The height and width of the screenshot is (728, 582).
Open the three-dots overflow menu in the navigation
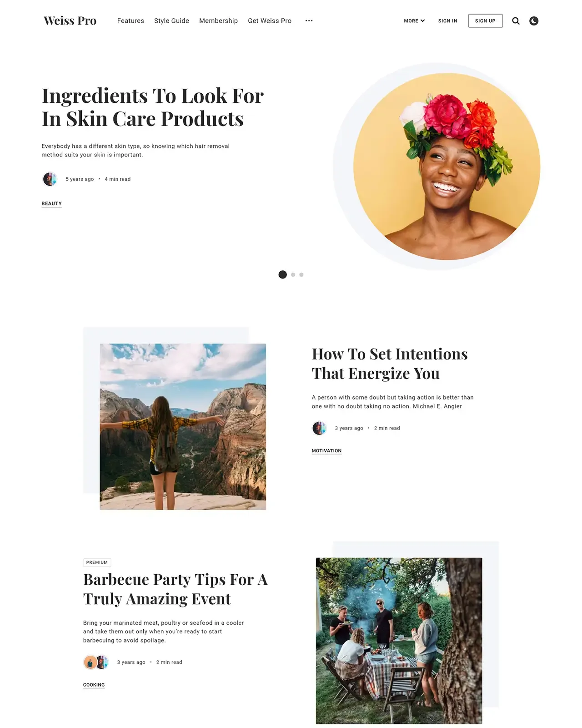pos(309,21)
